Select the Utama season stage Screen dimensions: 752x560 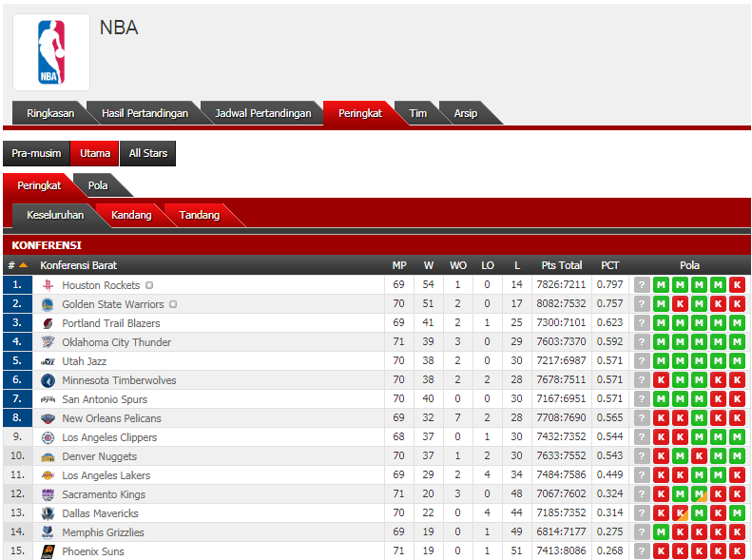click(95, 153)
